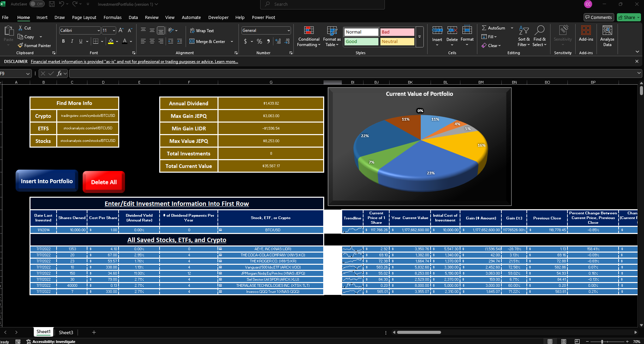Switch to Page Layout view icon
644x344 pixels.
(x=564, y=341)
